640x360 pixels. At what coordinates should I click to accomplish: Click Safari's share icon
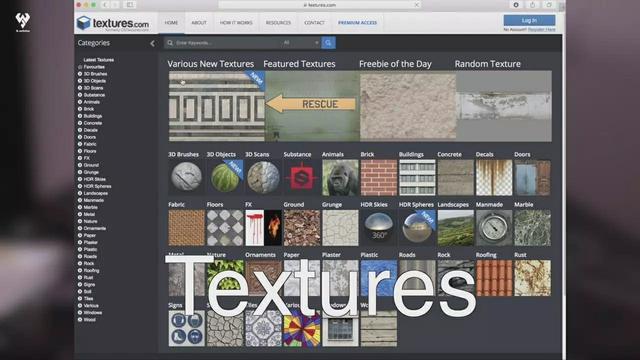coord(532,5)
